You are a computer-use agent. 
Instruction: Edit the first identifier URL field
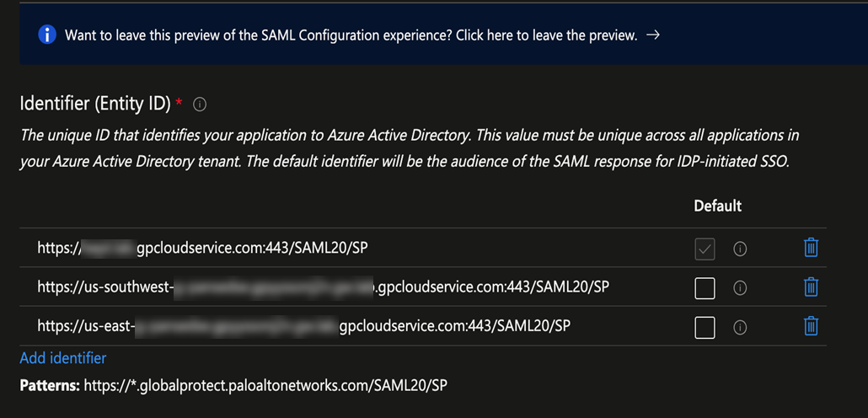(253, 248)
